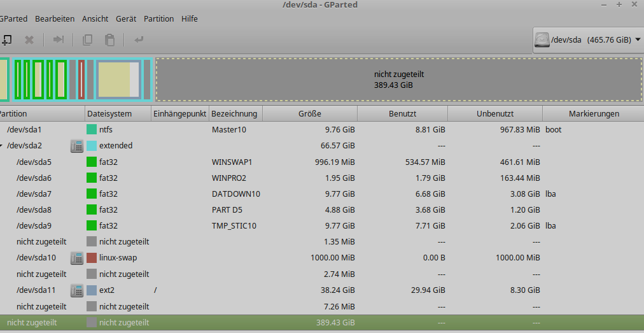Click the Copy partition toolbar icon
This screenshot has height=333, width=644.
(87, 40)
